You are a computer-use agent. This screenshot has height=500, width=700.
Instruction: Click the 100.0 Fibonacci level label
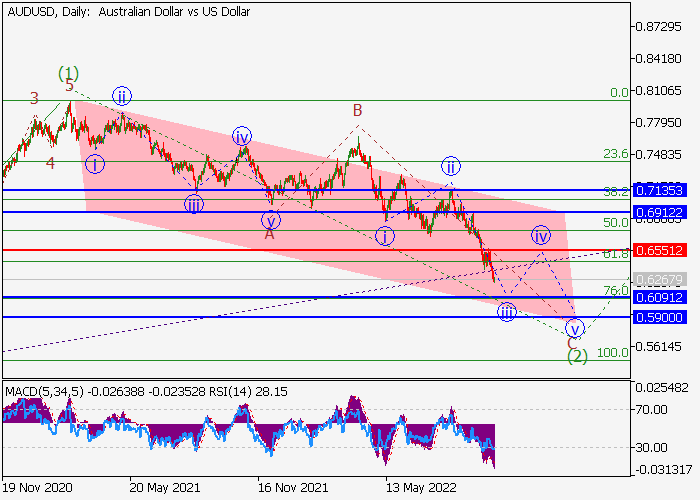pyautogui.click(x=612, y=353)
